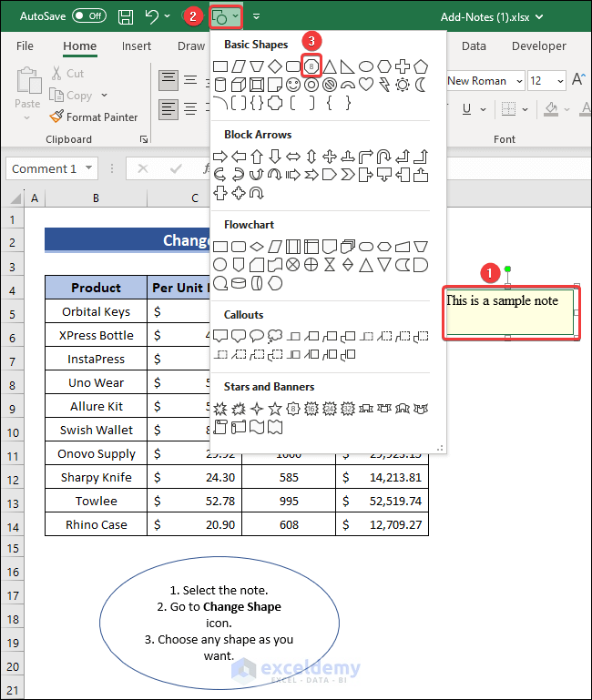Open the filename dropdown in title bar
The width and height of the screenshot is (592, 700).
click(539, 17)
